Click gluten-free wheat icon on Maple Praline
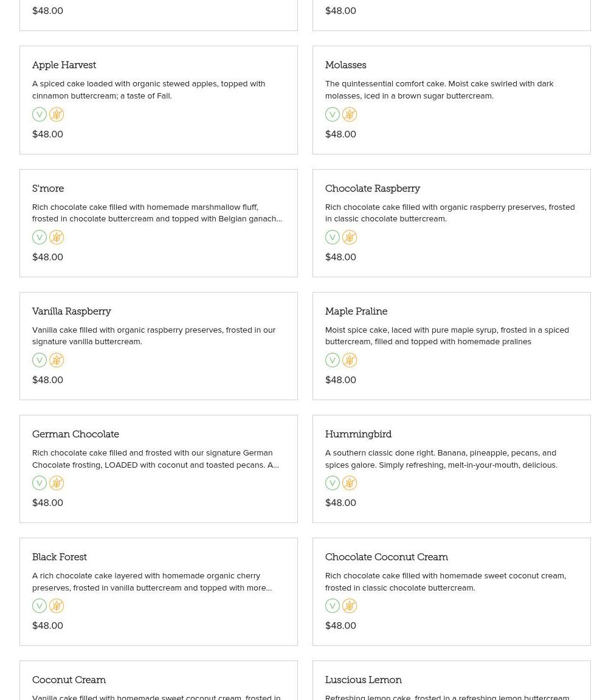Screen dimensions: 614x700 click(x=350, y=360)
